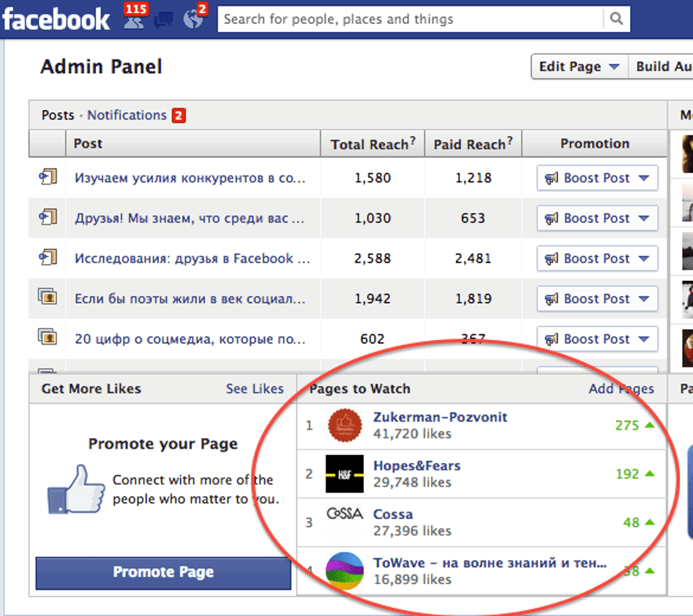This screenshot has height=616, width=693.
Task: Click the Hopes&Fears page logo
Action: click(x=344, y=474)
